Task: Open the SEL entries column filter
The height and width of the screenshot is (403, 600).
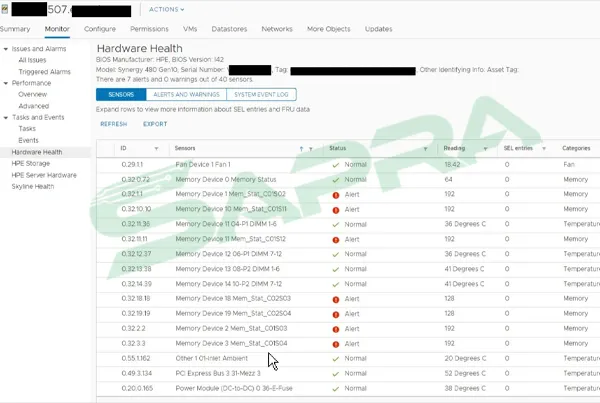Action: 544,148
